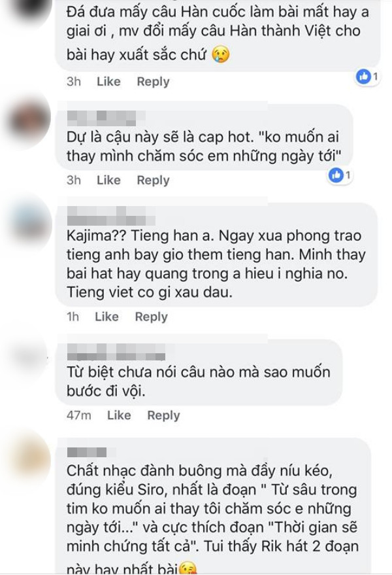The height and width of the screenshot is (575, 392).
Task: Like the 'Kajima??' comment
Action: pos(106,317)
